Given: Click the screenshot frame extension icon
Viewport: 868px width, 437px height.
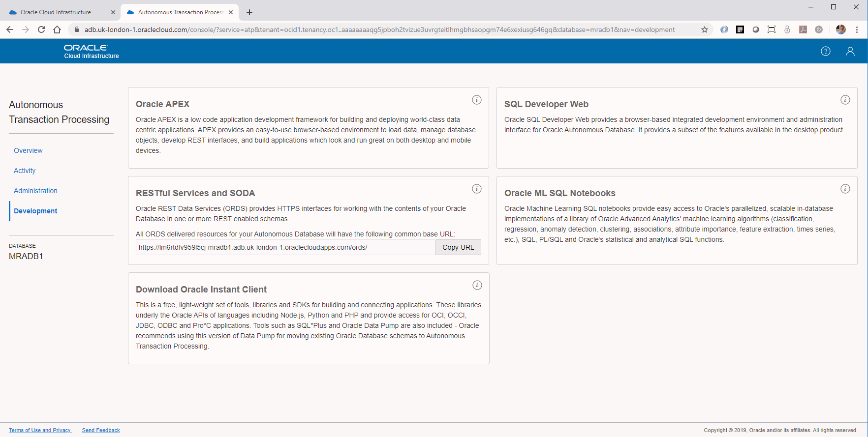Looking at the screenshot, I should 772,29.
